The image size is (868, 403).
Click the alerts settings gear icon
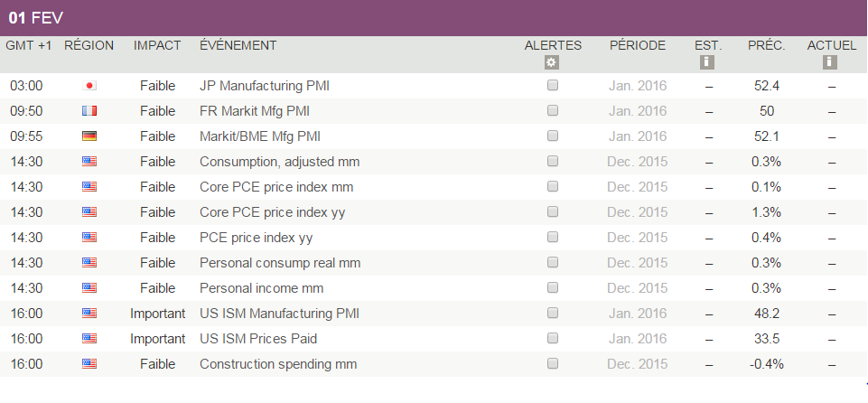[x=553, y=62]
